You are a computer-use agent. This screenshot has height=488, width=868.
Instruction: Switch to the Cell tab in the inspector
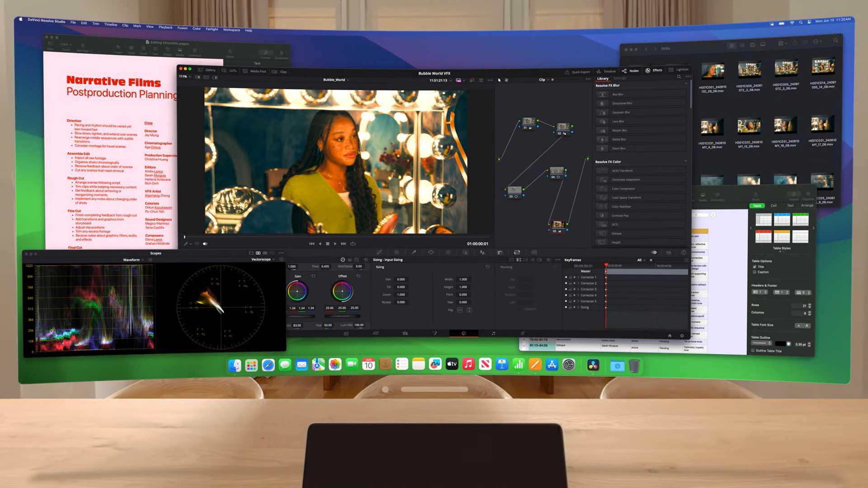click(774, 206)
